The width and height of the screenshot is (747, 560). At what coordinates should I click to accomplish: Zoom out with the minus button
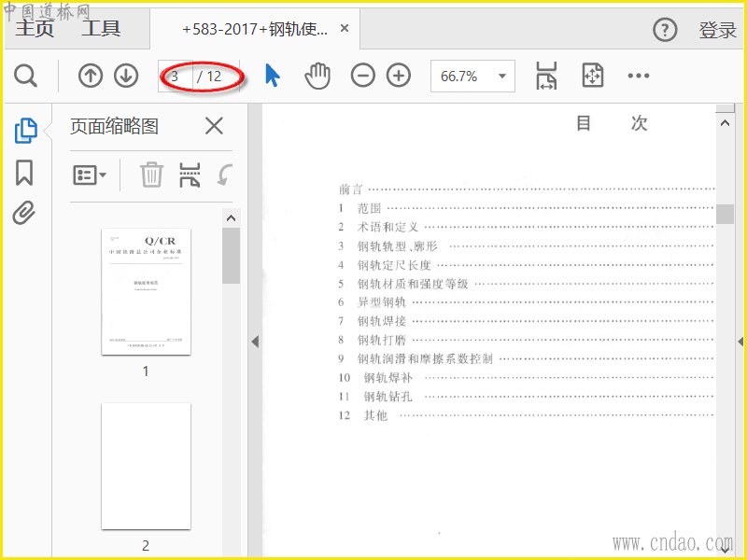(x=363, y=76)
